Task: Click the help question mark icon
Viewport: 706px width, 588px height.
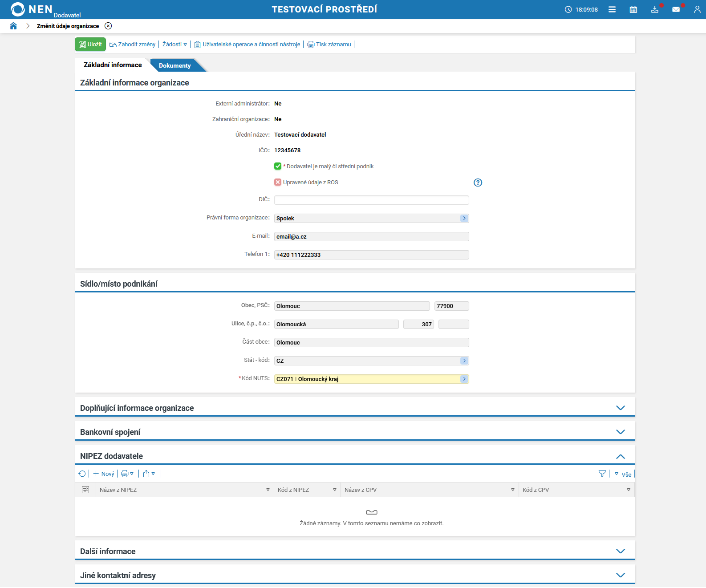Action: (x=478, y=182)
